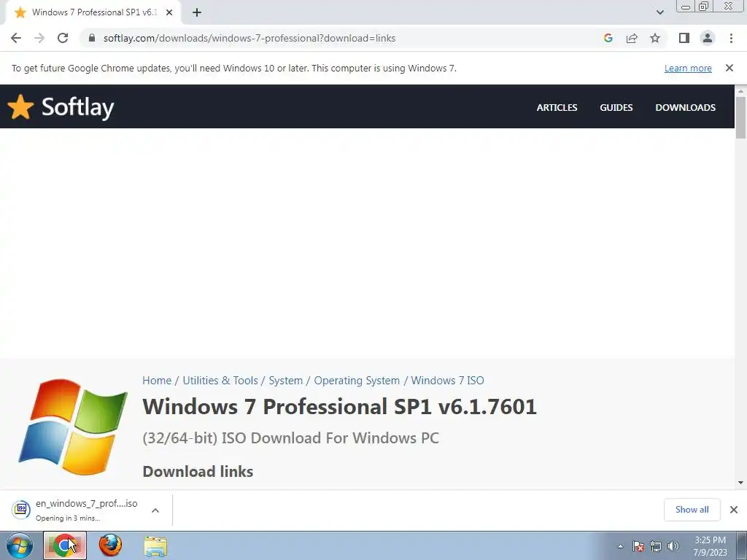Open the Windows Start menu

click(x=20, y=545)
